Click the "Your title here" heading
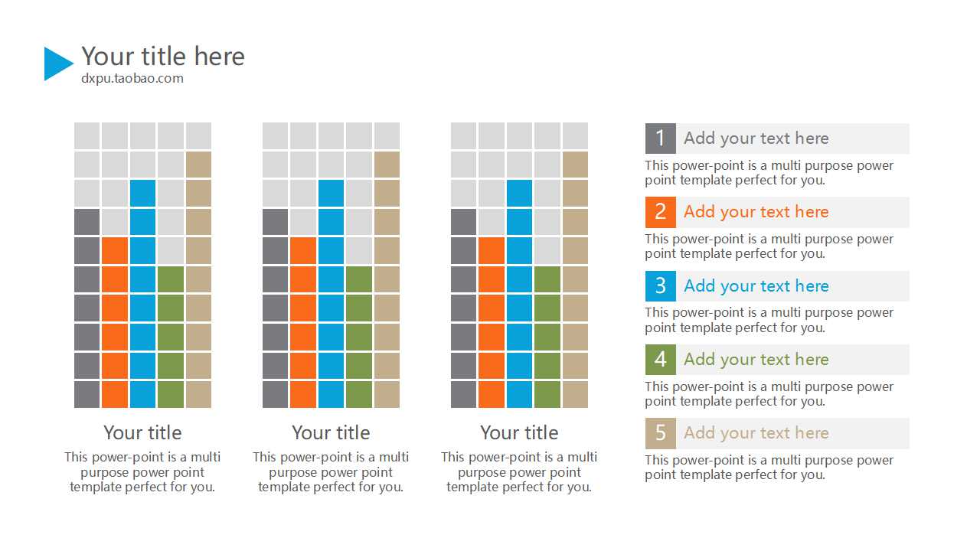980x551 pixels. [x=163, y=56]
